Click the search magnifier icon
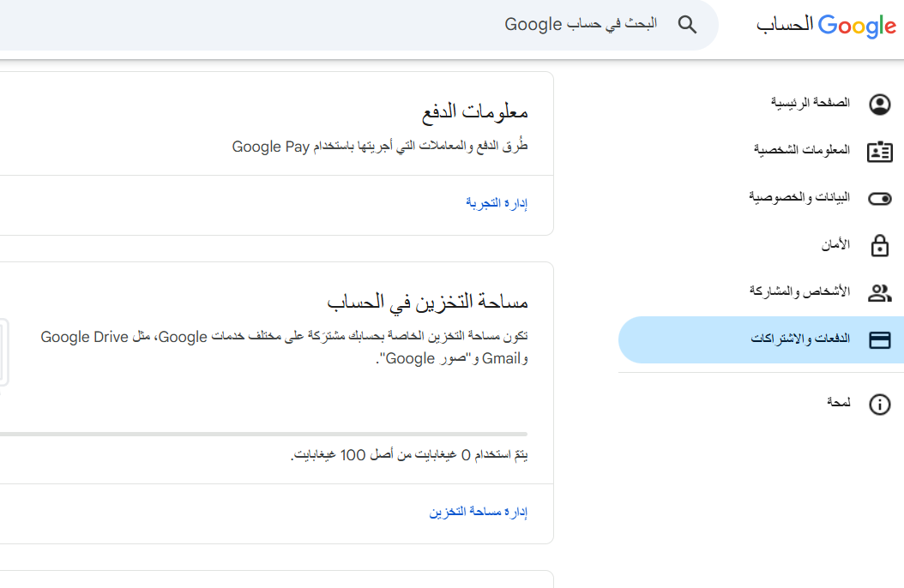The image size is (904, 588). [x=687, y=25]
